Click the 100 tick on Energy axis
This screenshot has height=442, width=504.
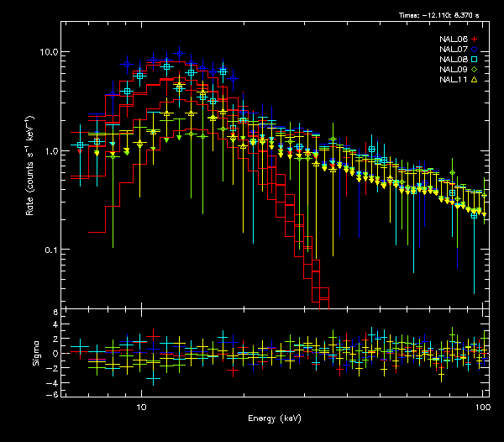click(x=481, y=407)
